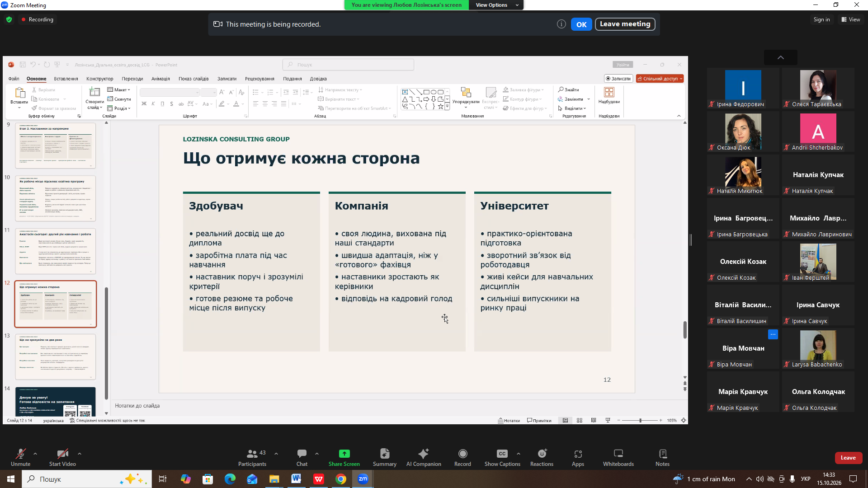
Task: Open the Notes panel
Action: point(662,457)
